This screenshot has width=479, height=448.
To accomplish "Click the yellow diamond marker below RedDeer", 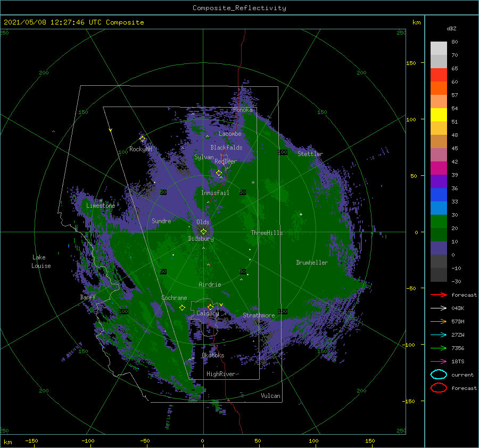I will 219,173.
